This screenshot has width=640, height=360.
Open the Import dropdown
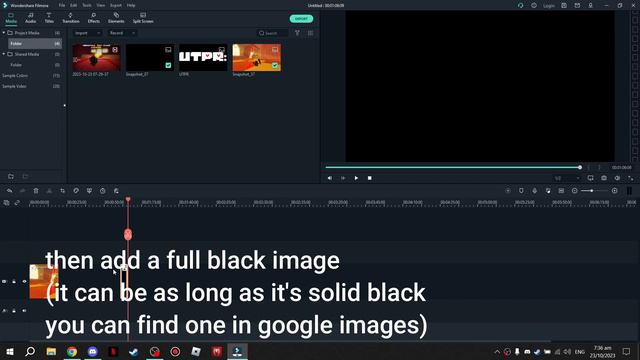[87, 33]
